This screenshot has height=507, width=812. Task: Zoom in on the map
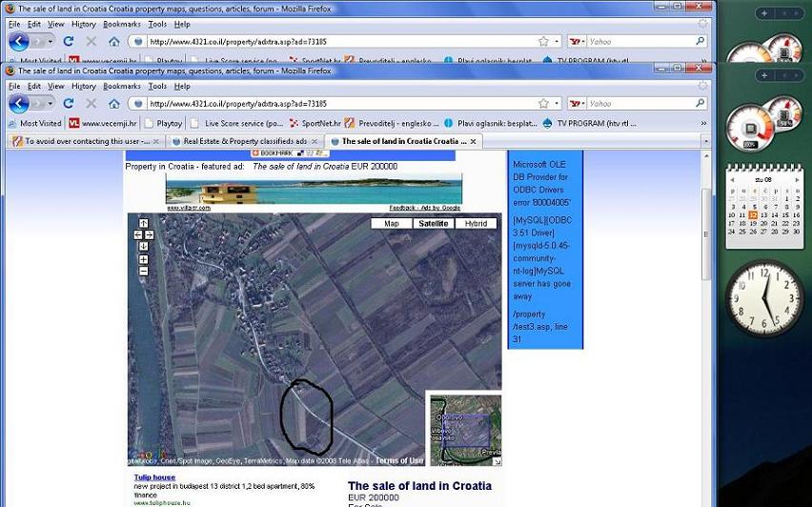pyautogui.click(x=144, y=259)
